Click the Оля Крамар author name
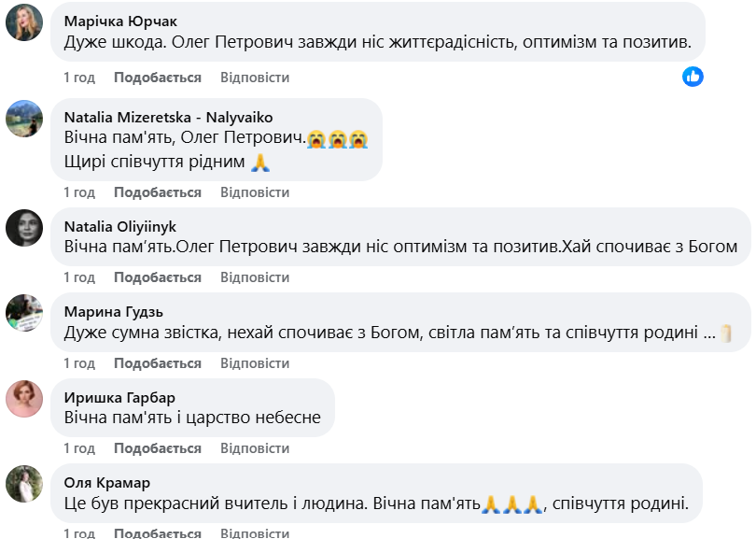 click(106, 483)
